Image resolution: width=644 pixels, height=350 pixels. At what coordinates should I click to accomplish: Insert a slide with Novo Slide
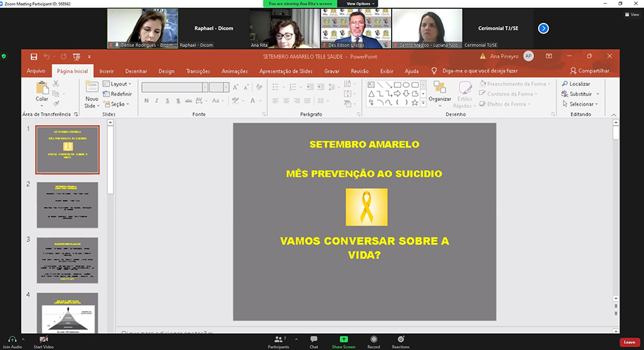(91, 91)
